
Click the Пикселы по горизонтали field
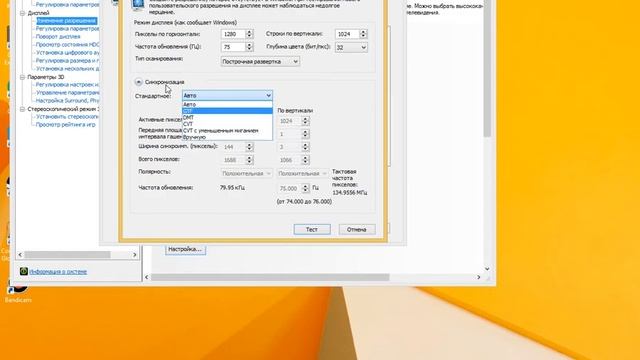(x=233, y=34)
